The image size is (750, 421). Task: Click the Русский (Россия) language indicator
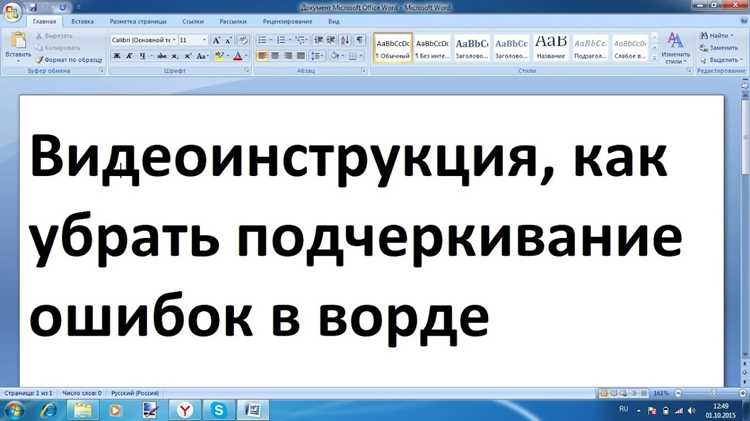pos(135,393)
